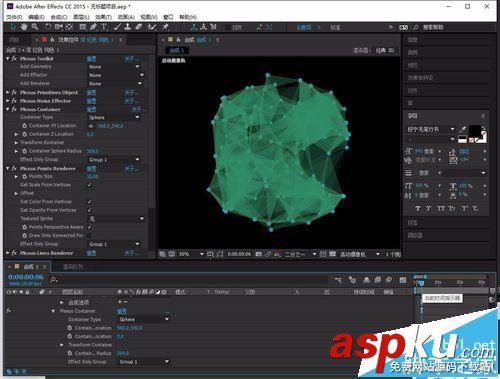Click the black fill color swatch
500x379 pixels.
[475, 131]
